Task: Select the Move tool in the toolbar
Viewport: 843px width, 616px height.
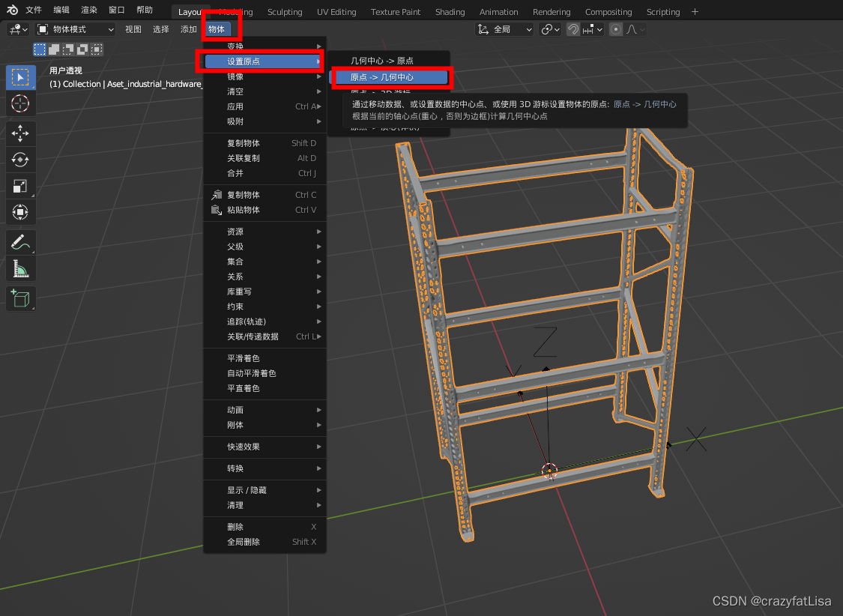Action: (20, 132)
